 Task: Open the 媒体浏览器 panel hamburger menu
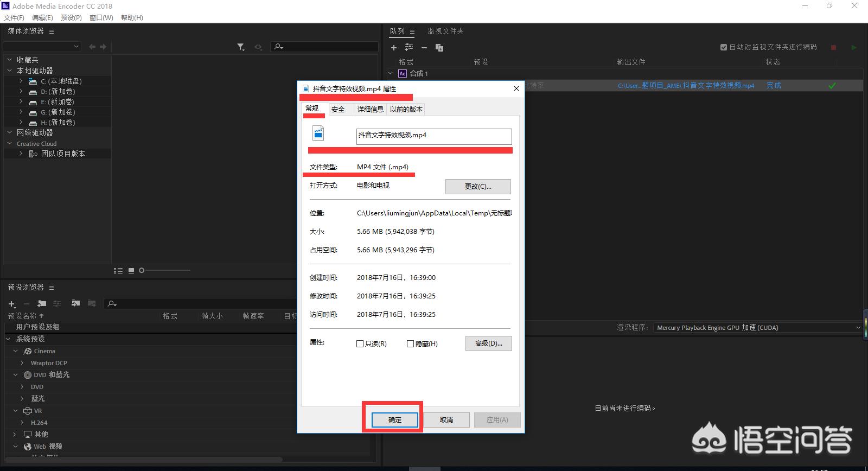click(x=52, y=31)
